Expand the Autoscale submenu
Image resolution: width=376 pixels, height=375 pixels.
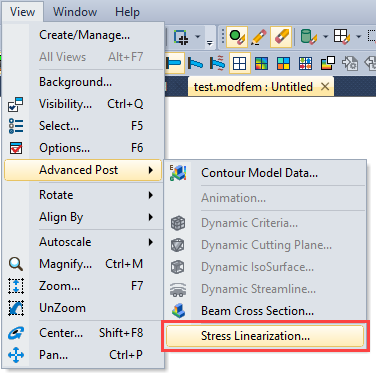[83, 242]
